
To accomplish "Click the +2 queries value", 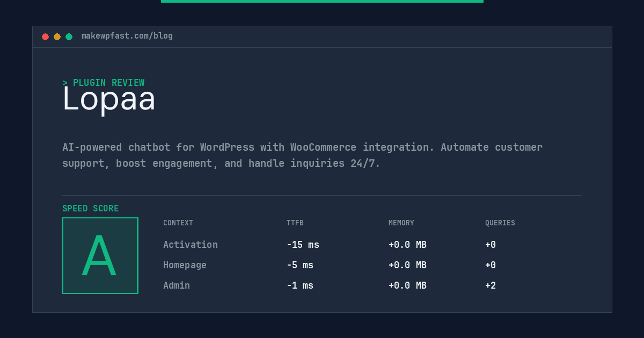I will point(491,285).
